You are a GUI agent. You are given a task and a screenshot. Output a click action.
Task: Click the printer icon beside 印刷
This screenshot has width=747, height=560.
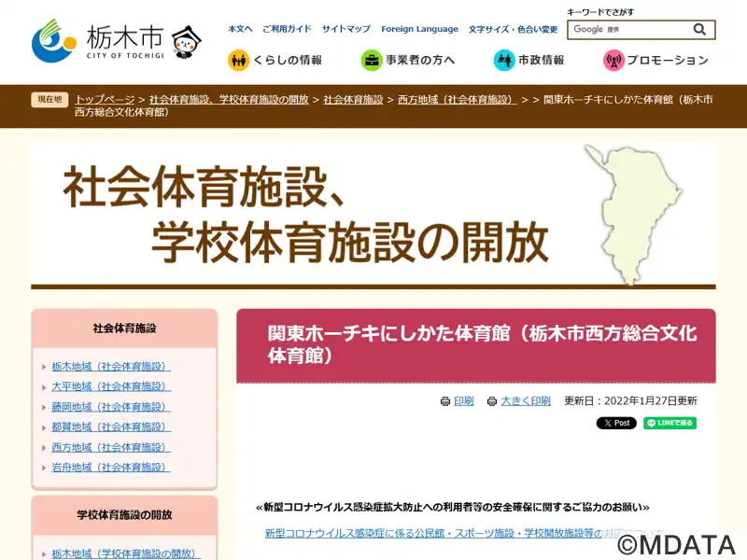(x=445, y=401)
